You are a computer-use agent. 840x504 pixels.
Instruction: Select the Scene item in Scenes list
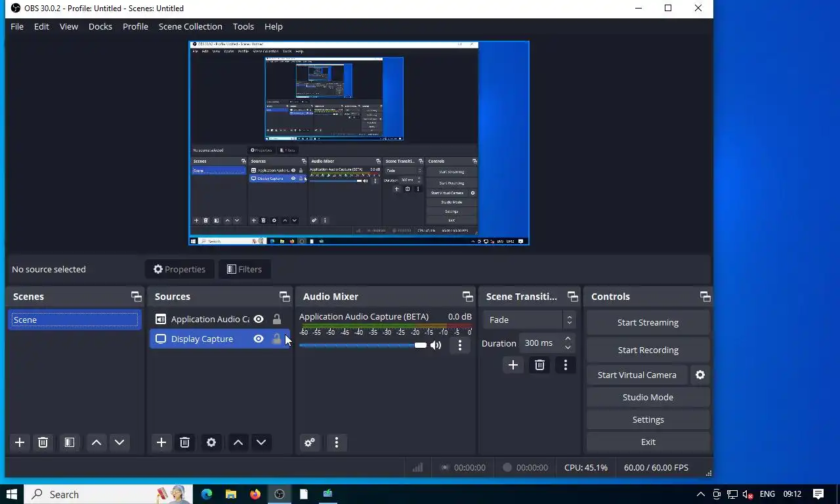point(74,320)
